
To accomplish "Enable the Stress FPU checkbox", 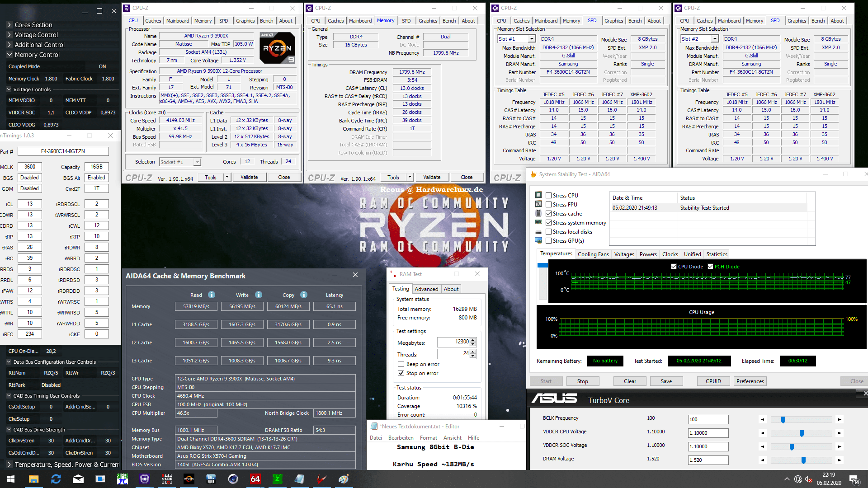I will pos(548,205).
